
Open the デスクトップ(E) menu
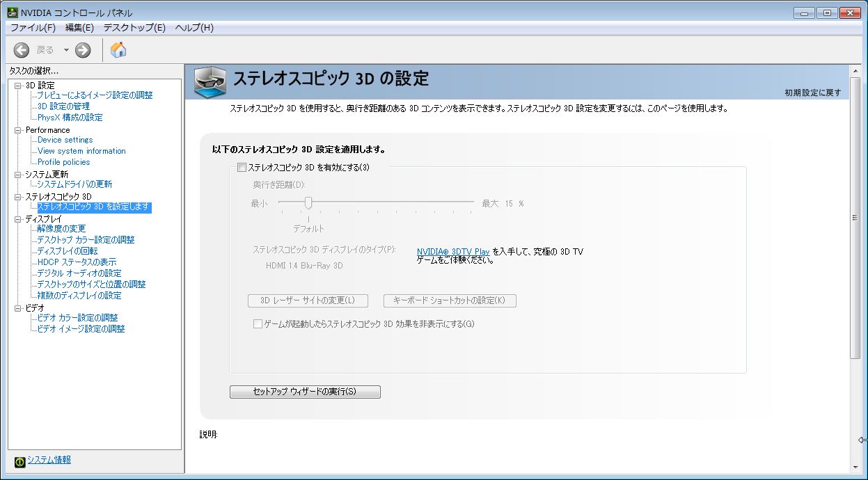coord(134,28)
